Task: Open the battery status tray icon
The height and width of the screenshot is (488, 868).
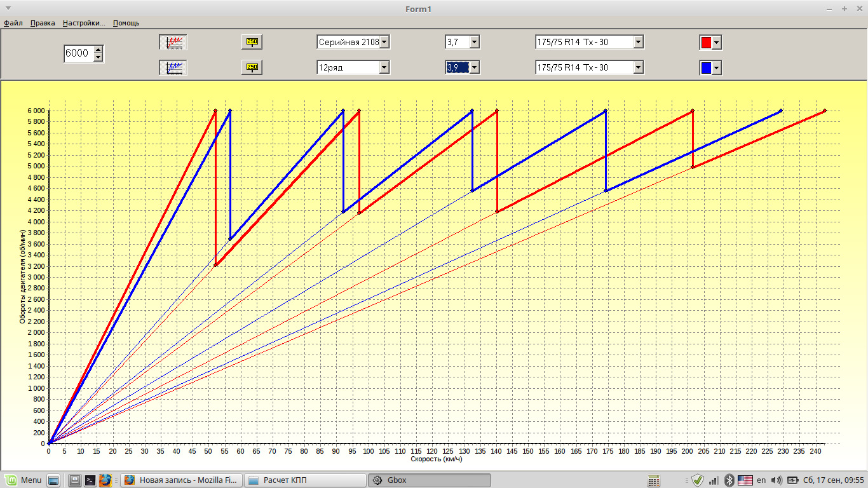Action: click(x=793, y=480)
